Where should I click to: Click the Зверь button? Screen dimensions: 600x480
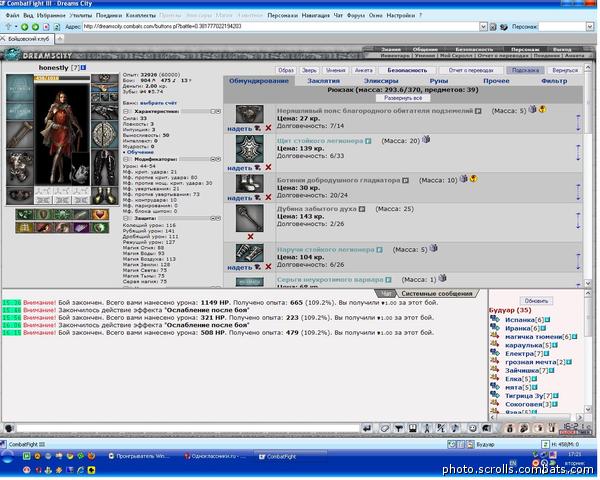point(309,70)
